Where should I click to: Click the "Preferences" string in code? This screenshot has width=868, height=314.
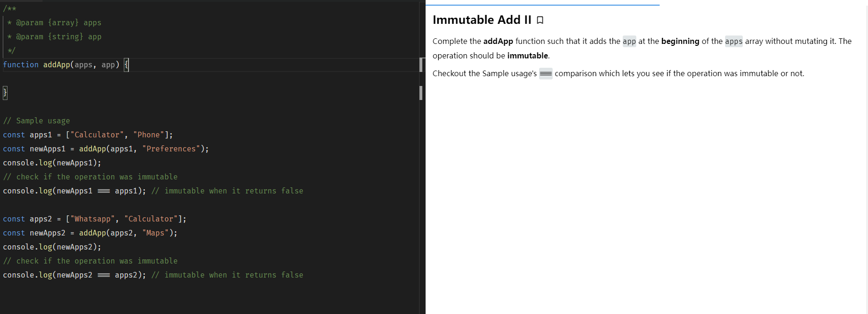[x=171, y=149]
